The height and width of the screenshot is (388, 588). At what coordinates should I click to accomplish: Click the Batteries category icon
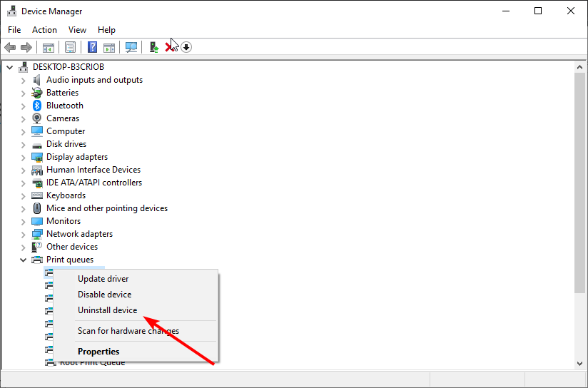click(37, 93)
